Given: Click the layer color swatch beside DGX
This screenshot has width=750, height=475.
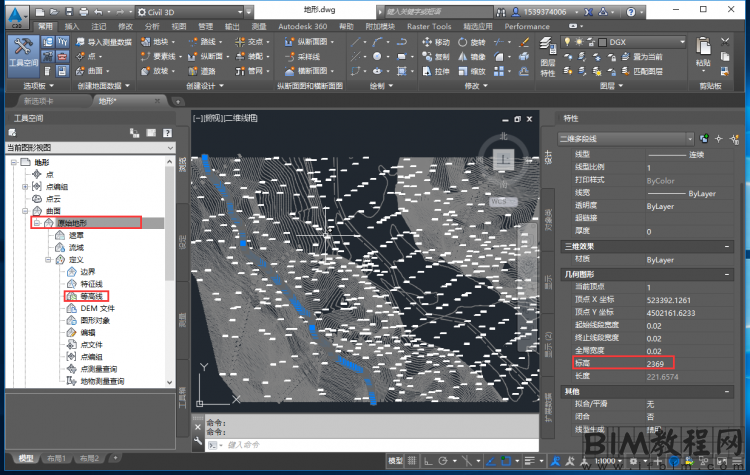Looking at the screenshot, I should (602, 42).
